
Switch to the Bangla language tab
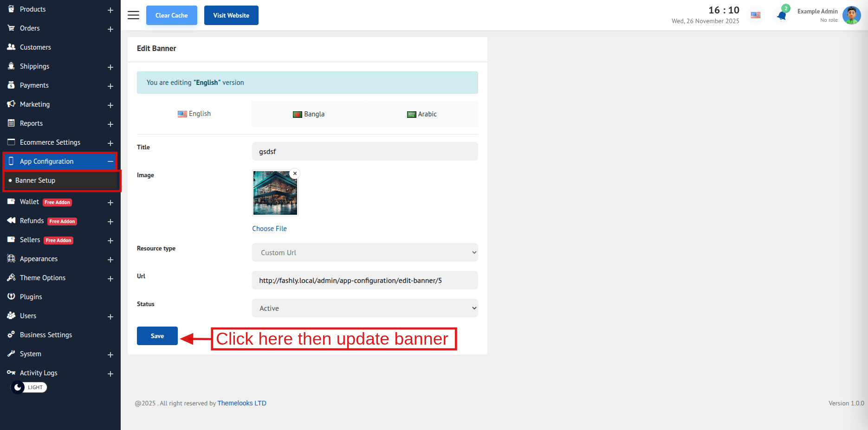pyautogui.click(x=309, y=114)
